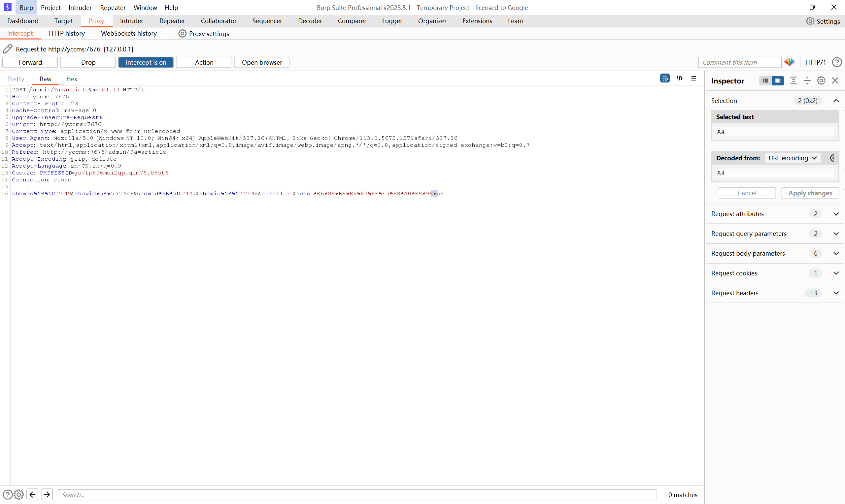Click the pencil edit target icon
Viewport: 845px width, 504px height.
pos(8,49)
